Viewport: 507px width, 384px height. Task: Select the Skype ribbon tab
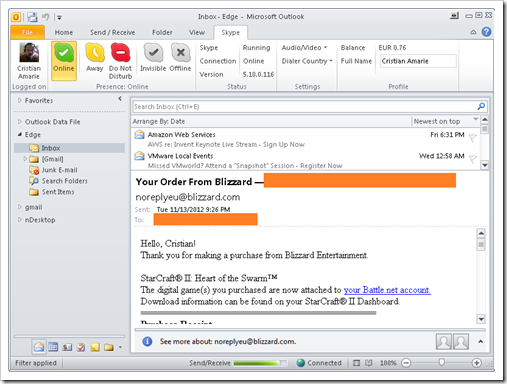tap(230, 32)
